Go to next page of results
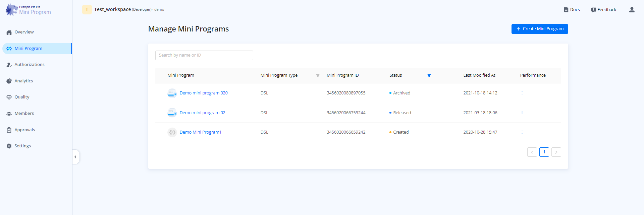The width and height of the screenshot is (644, 215). [556, 152]
